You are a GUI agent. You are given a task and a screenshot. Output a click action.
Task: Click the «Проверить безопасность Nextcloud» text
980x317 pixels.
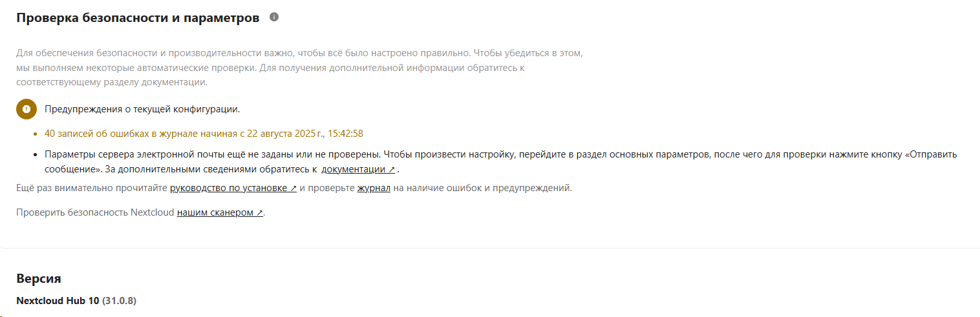click(95, 212)
